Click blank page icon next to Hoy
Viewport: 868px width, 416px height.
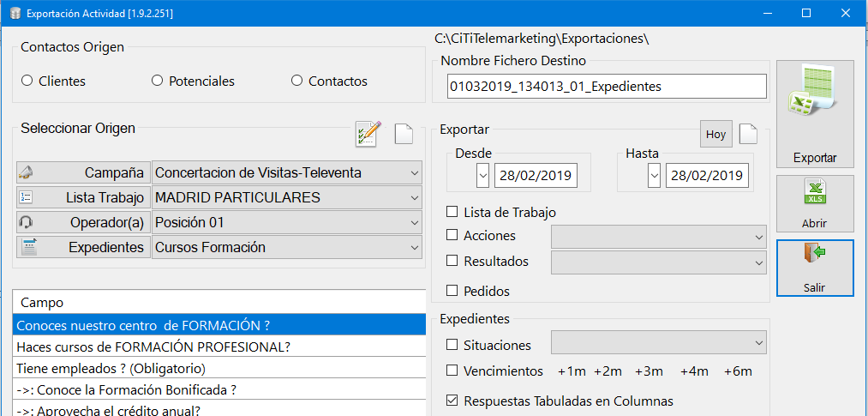click(748, 134)
